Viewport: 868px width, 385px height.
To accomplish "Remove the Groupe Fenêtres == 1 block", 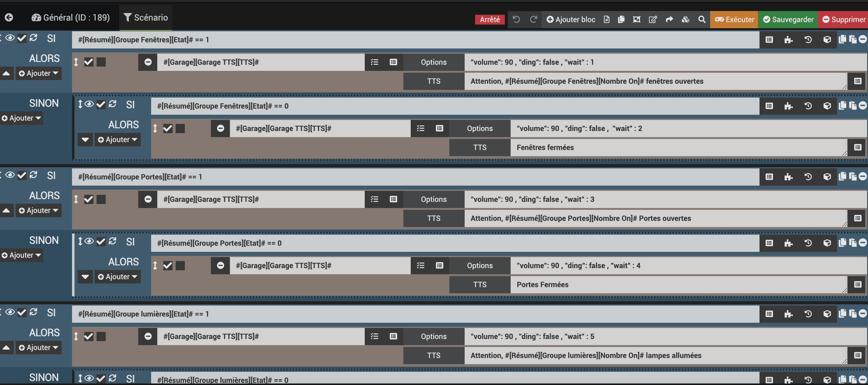I will 862,40.
